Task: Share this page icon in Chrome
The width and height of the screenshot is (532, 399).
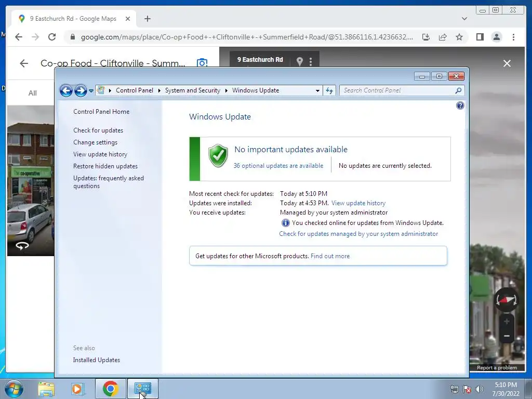Action: click(443, 37)
